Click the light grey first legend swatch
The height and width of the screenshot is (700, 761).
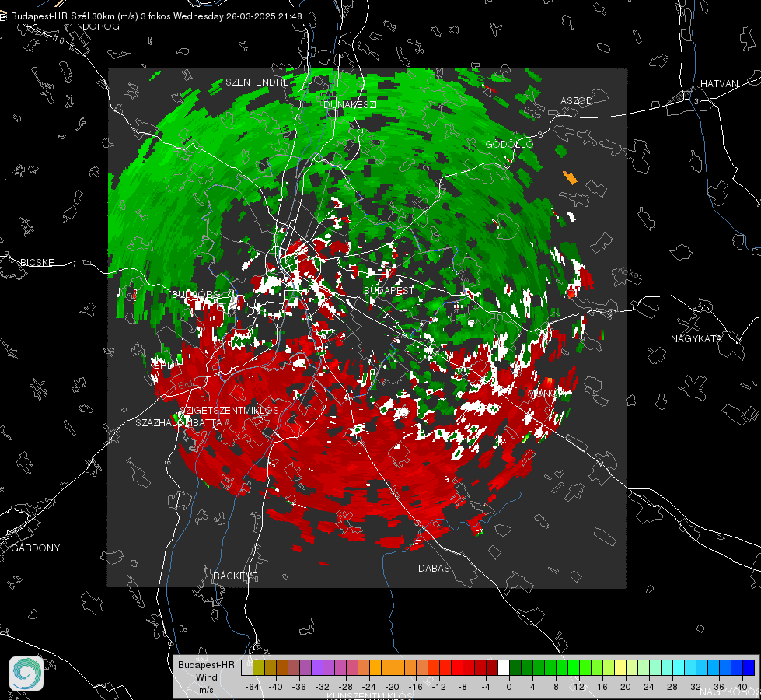pyautogui.click(x=246, y=668)
